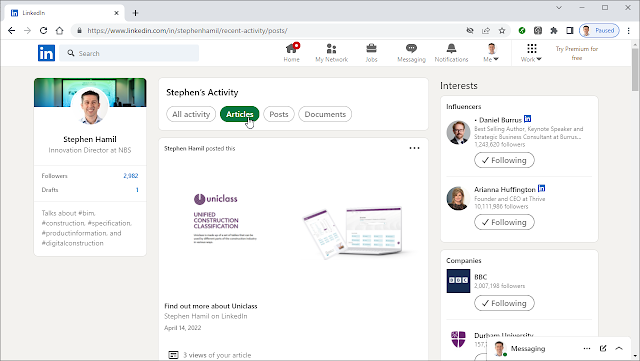This screenshot has height=361, width=640.
Task: Open the green extension icon
Action: (522, 31)
